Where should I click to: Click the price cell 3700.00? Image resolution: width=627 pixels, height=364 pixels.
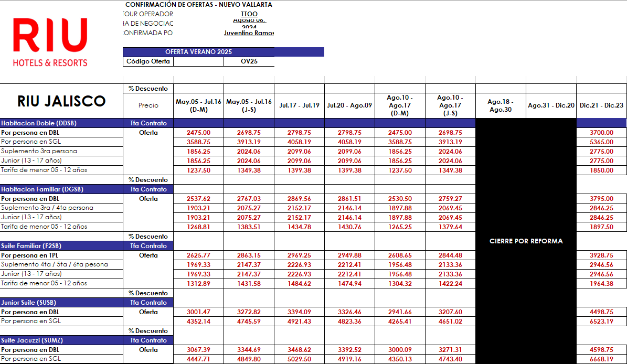(x=601, y=133)
